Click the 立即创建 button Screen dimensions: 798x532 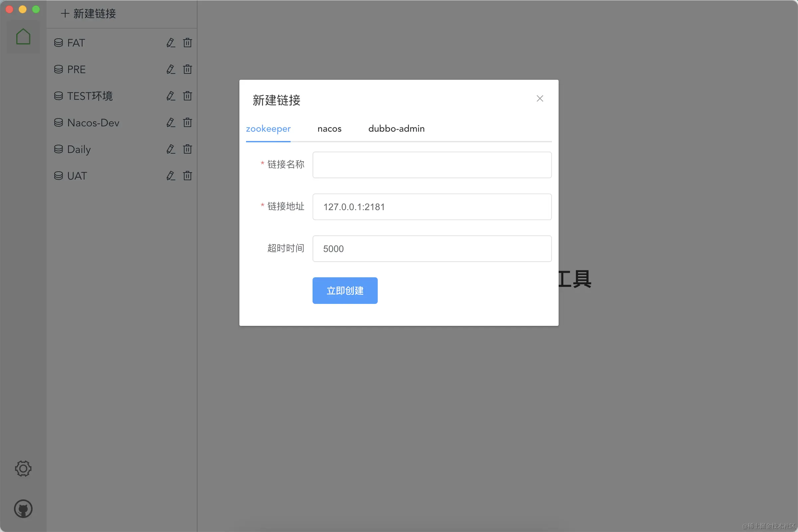click(345, 290)
